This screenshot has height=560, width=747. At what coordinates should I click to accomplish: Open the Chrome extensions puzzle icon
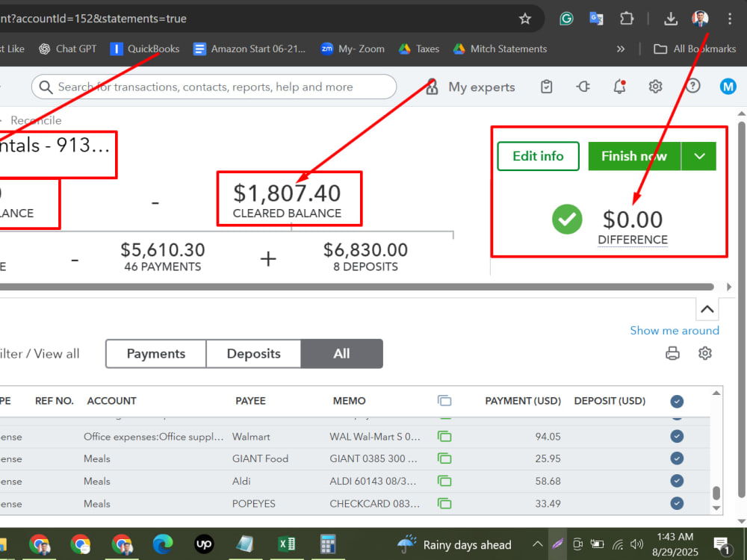click(x=627, y=19)
